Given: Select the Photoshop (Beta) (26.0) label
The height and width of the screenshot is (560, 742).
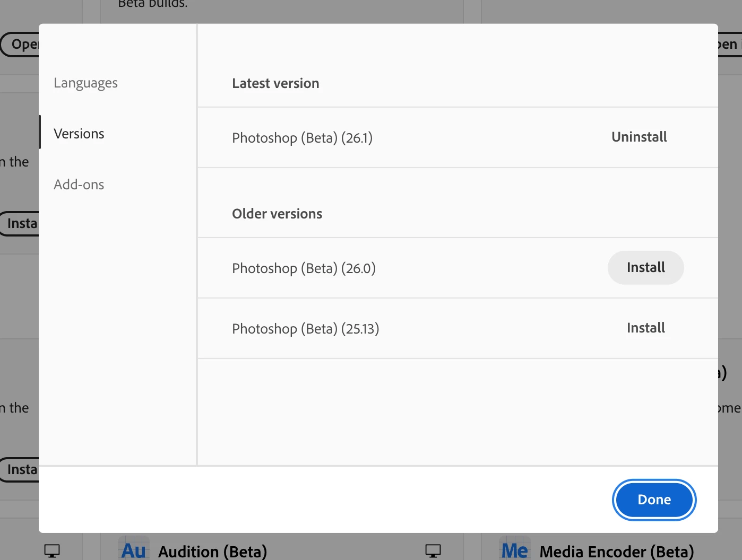Looking at the screenshot, I should coord(304,268).
